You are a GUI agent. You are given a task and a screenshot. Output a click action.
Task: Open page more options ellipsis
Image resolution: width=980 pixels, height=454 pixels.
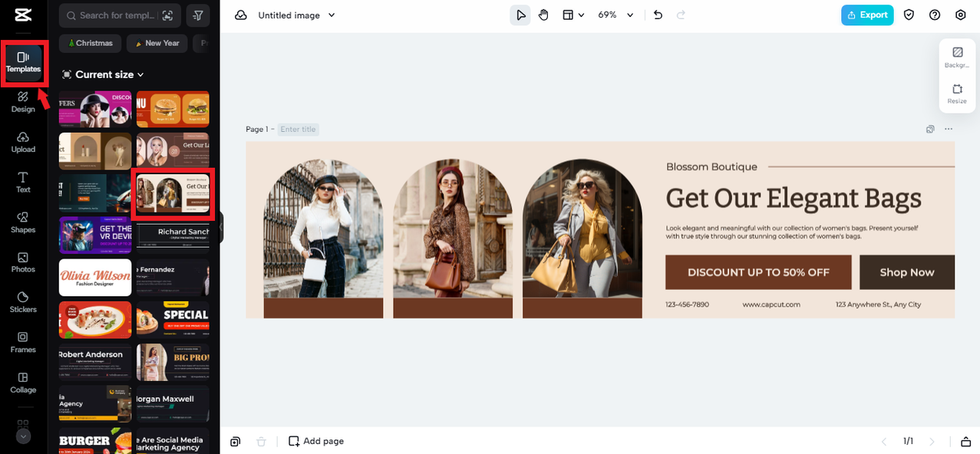point(949,129)
